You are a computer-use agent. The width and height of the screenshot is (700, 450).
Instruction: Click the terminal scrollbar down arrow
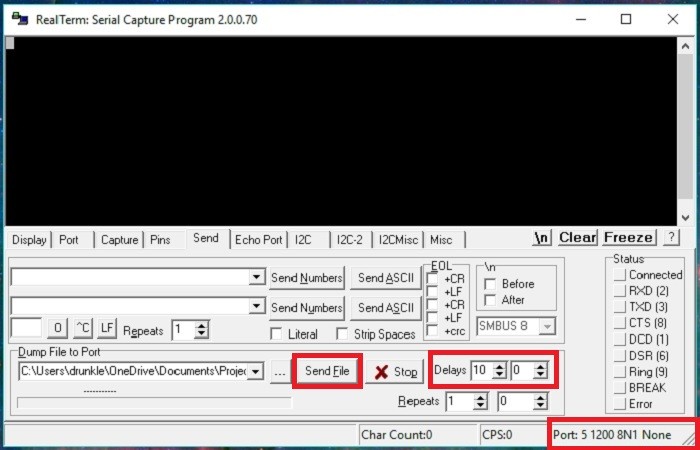685,218
